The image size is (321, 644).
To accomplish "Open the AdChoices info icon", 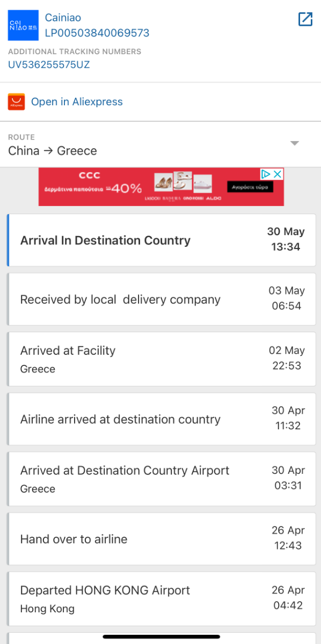I will click(x=266, y=174).
